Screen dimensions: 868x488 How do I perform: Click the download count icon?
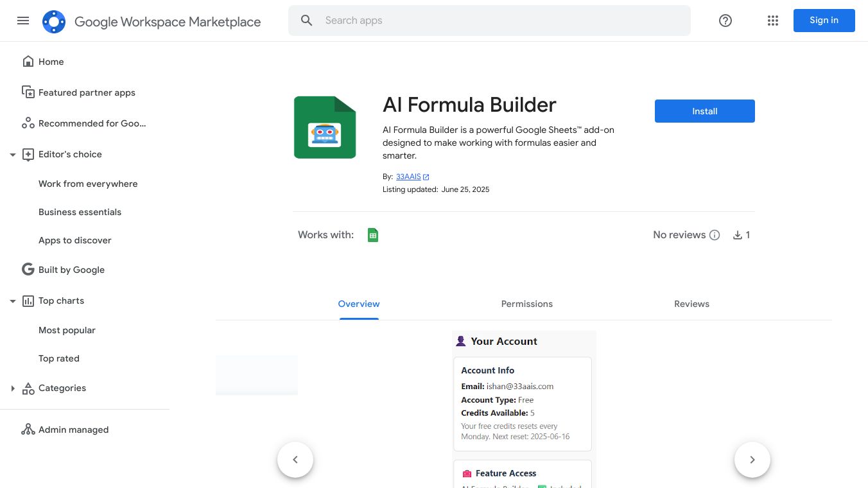[x=738, y=235]
